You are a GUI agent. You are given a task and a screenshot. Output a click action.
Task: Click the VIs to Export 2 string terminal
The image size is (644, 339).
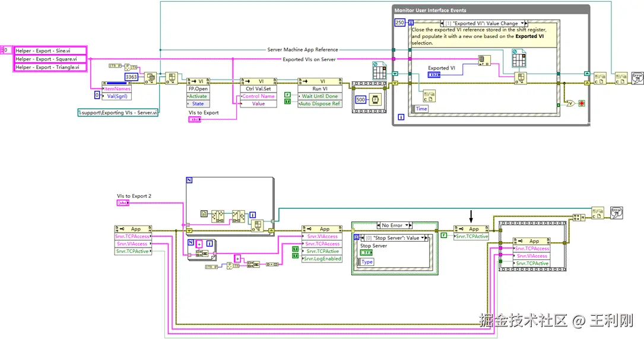[123, 203]
